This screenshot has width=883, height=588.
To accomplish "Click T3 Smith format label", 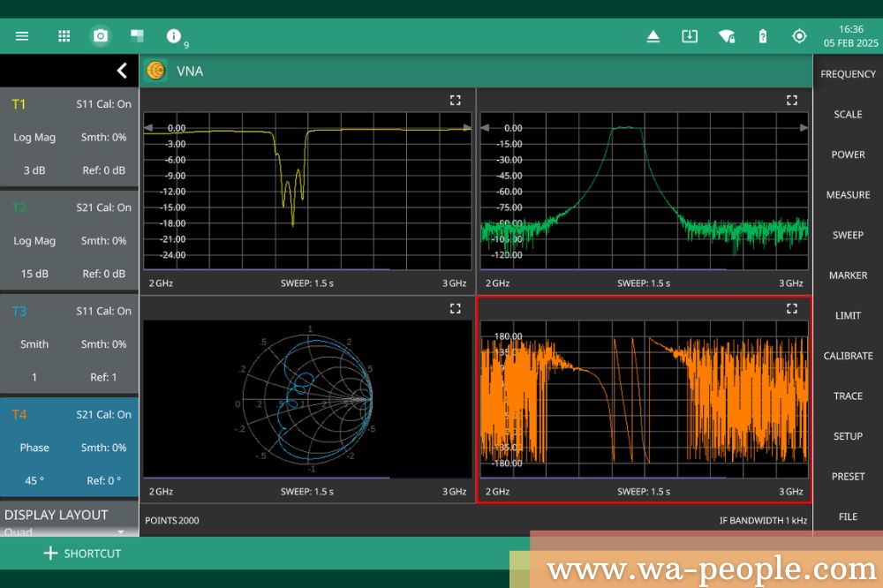I will pyautogui.click(x=34, y=344).
